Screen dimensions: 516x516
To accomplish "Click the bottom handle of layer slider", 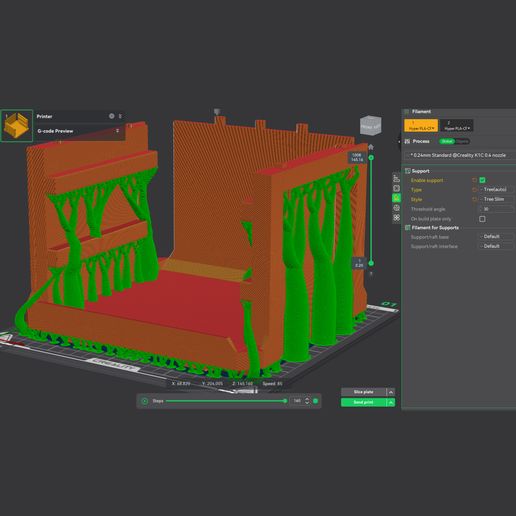I will (371, 263).
